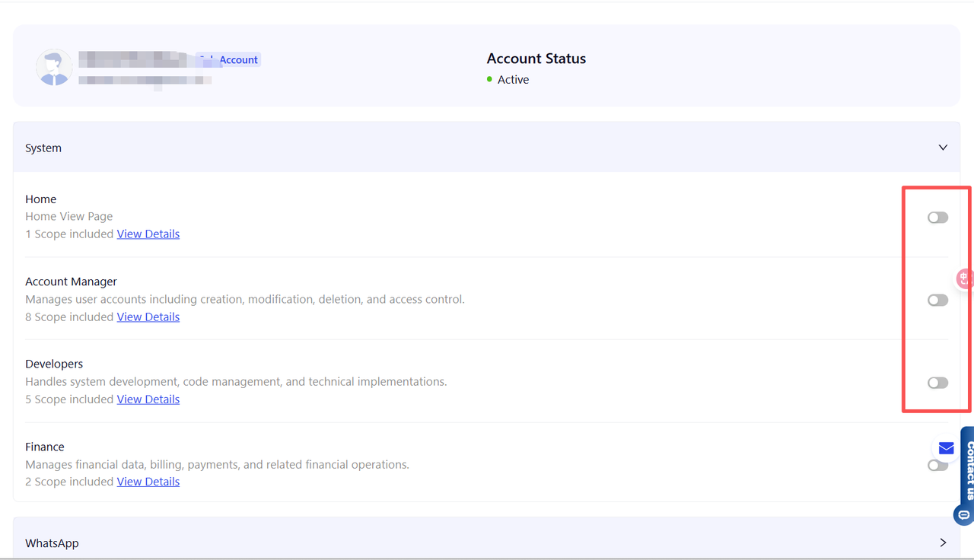Click the user avatar icon

pos(54,68)
